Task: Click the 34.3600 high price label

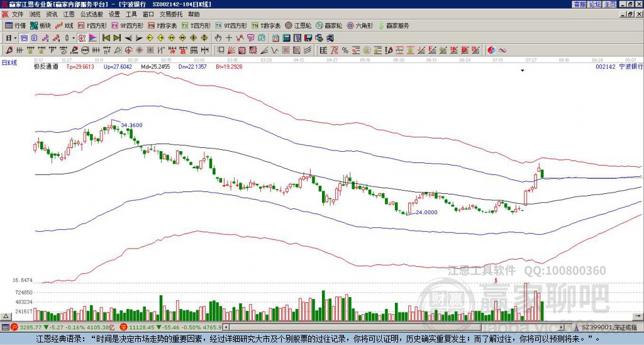Action: [131, 125]
